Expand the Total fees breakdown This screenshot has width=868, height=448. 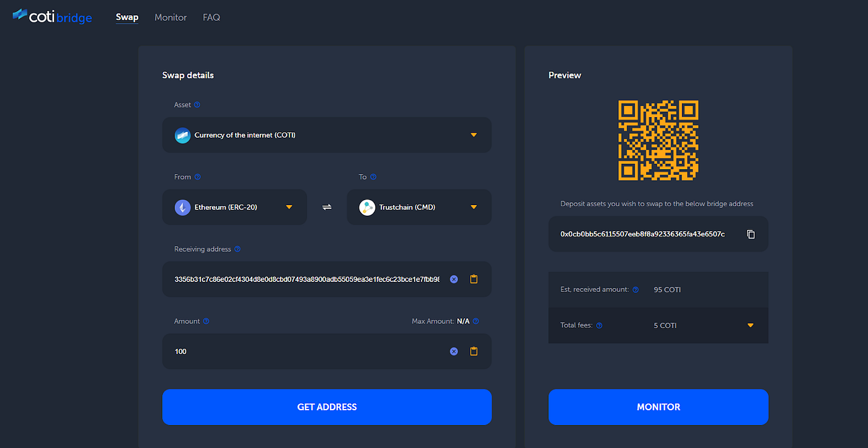point(750,325)
